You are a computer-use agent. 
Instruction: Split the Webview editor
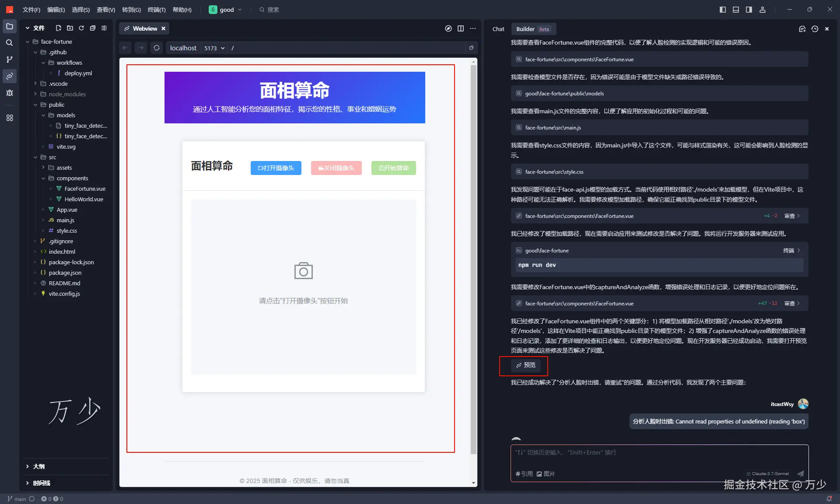[x=461, y=28]
